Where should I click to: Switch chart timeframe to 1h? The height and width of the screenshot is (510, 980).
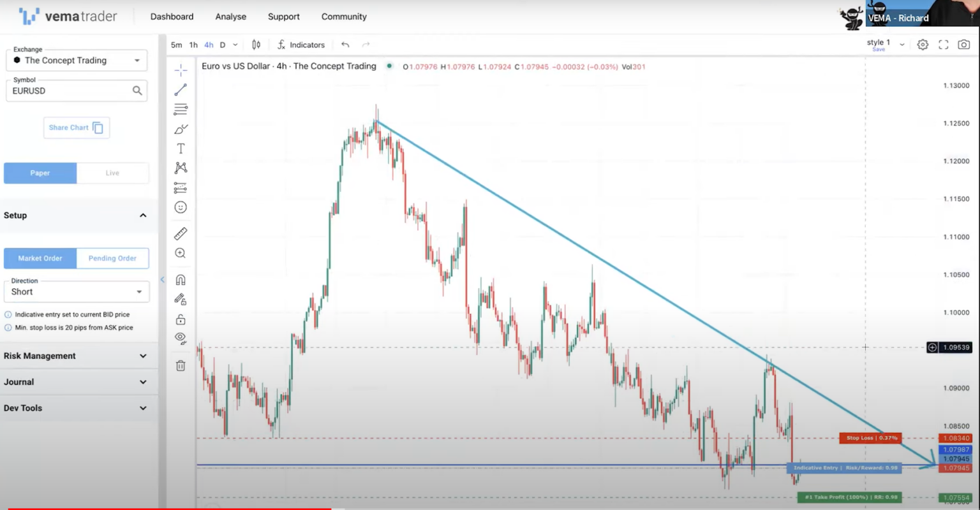[193, 45]
